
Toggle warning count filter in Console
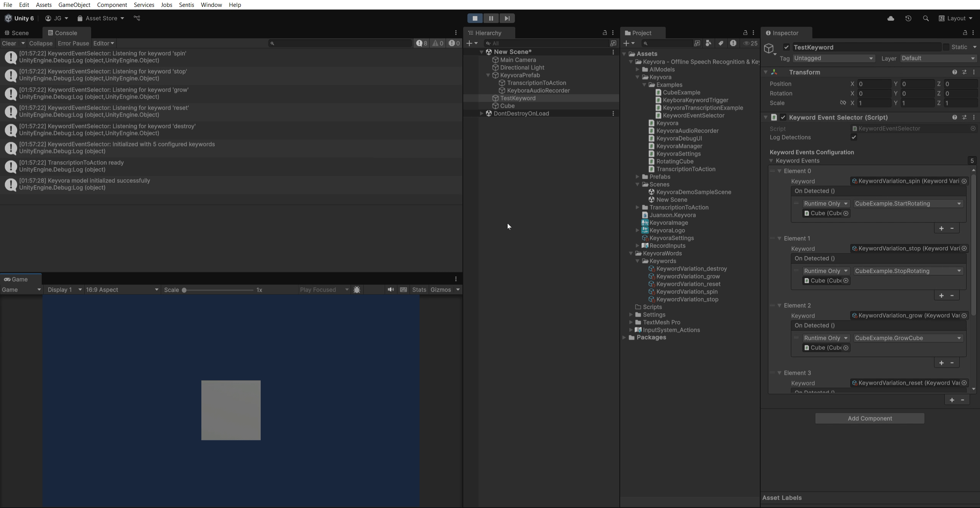(438, 43)
